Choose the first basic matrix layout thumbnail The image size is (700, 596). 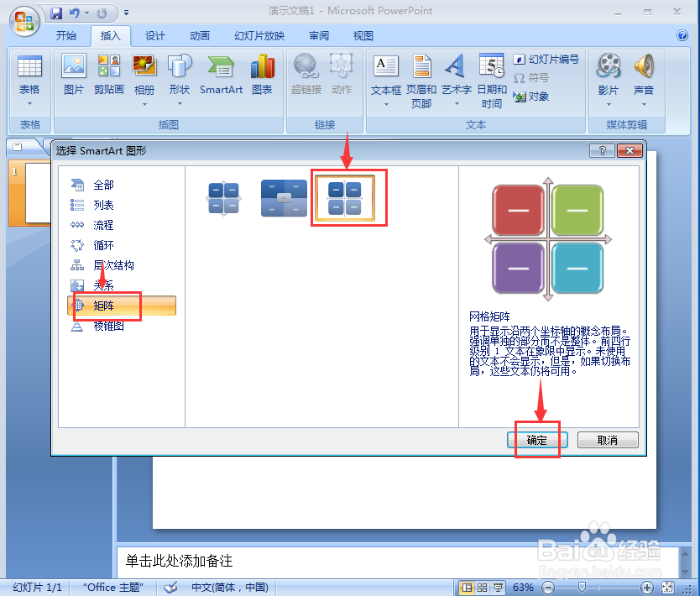(223, 198)
